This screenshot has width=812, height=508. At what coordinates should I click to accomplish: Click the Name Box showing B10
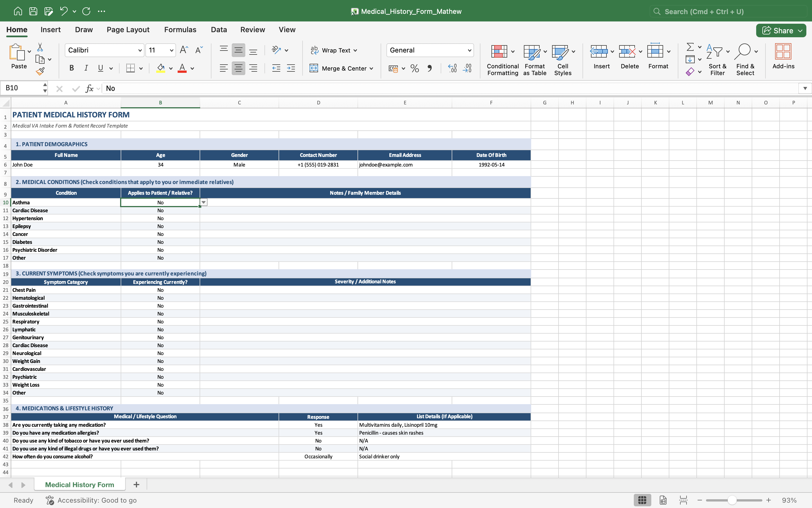coord(21,88)
